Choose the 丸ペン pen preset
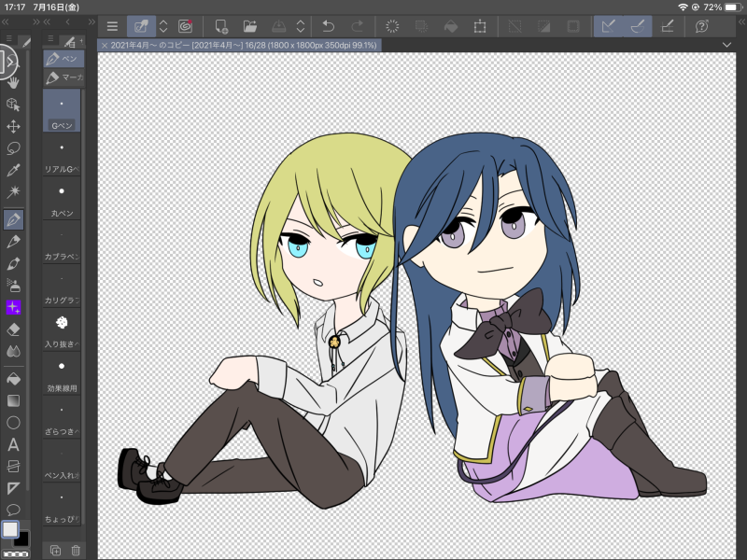Screen dimensions: 747x560 (x=62, y=199)
